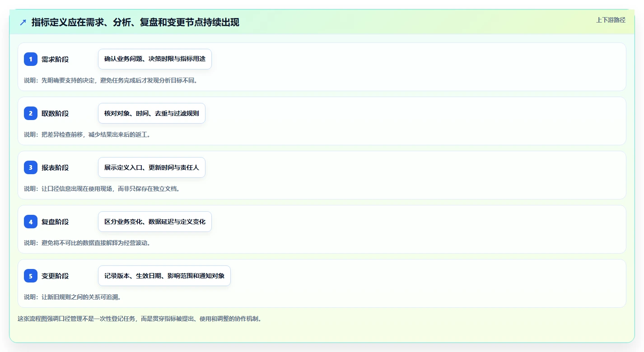The height and width of the screenshot is (352, 644).
Task: Click the step 5 number badge
Action: pyautogui.click(x=31, y=276)
